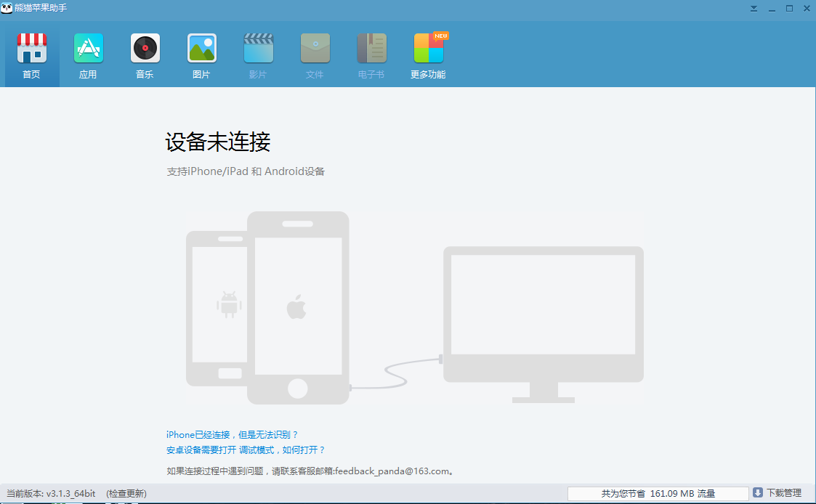Click the 文件 files icon
816x504 pixels.
(x=315, y=49)
